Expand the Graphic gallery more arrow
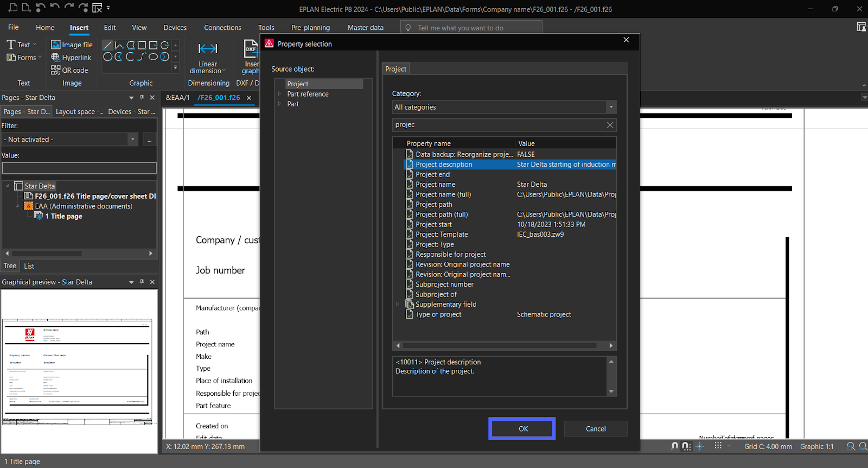Viewport: 868px width, 468px height. pos(175,68)
